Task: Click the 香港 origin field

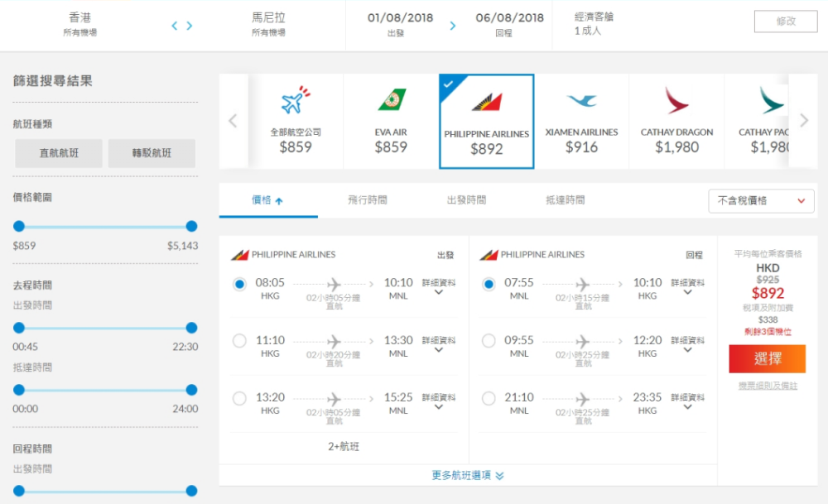Action: pos(79,24)
